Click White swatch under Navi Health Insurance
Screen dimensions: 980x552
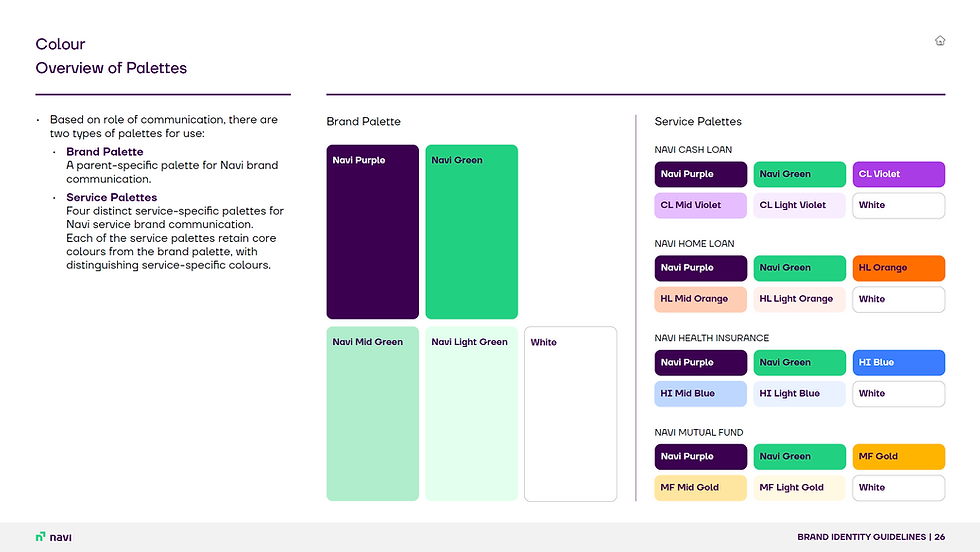[x=899, y=394]
